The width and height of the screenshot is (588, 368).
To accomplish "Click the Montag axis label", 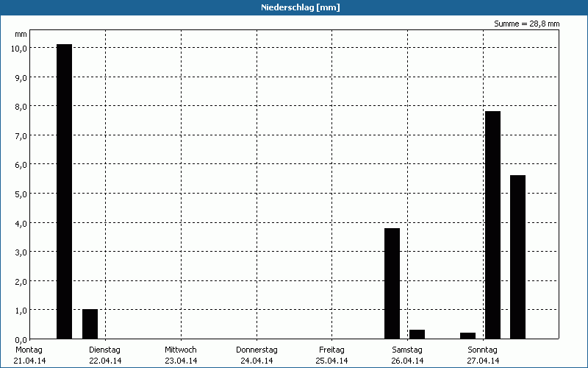I will [29, 350].
